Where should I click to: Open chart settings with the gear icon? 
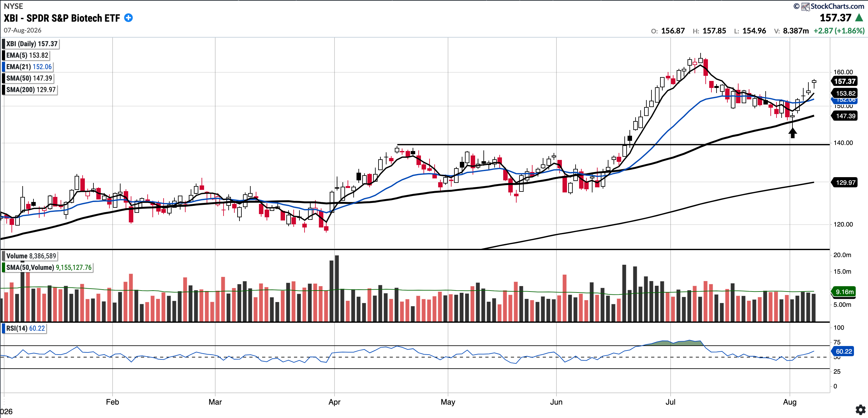[861, 410]
